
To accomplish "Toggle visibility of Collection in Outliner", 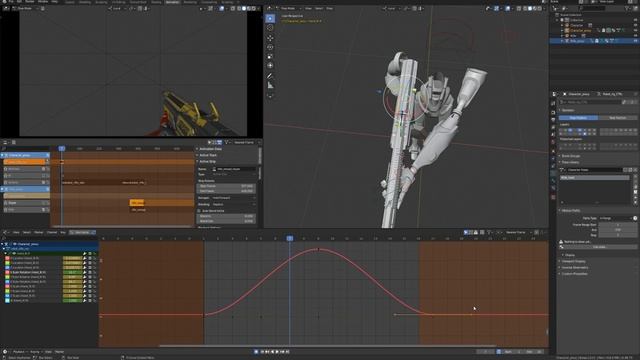I will pos(635,20).
